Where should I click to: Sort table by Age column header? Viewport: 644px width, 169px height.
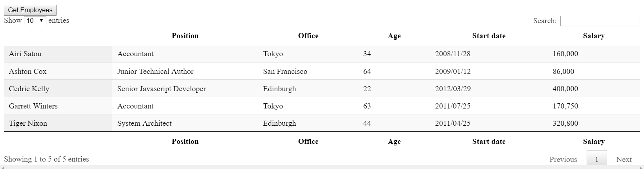394,36
